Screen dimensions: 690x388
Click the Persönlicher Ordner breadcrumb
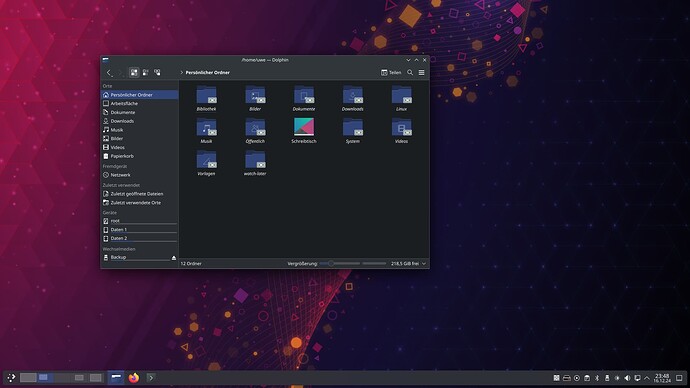tap(207, 73)
